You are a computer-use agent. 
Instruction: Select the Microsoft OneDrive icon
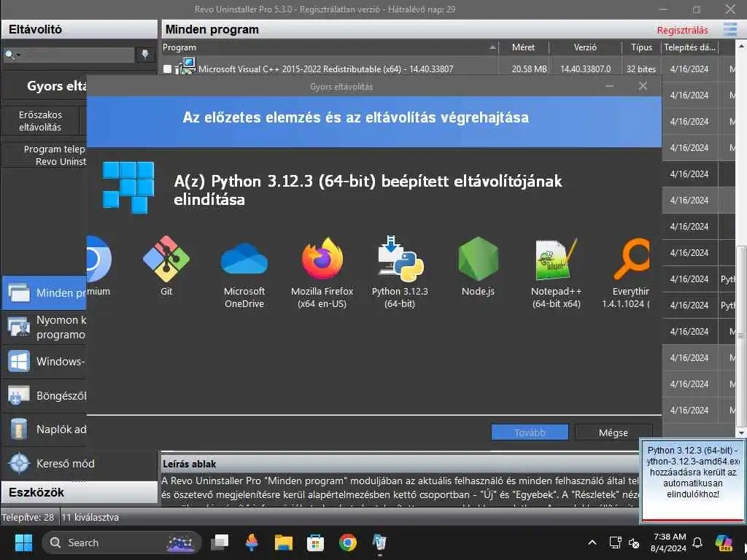pos(244,259)
